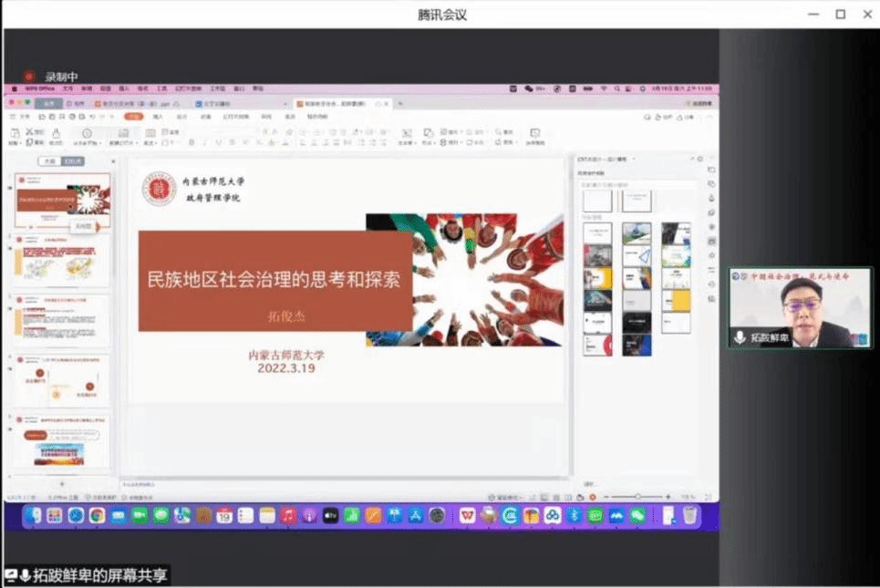Select the second slide thumbnail

pos(62,260)
